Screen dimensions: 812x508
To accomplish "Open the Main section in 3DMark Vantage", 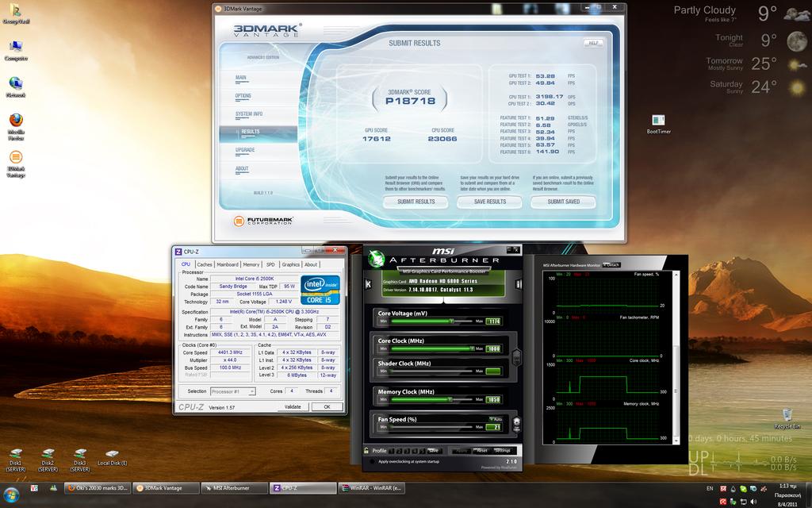I will [241, 78].
